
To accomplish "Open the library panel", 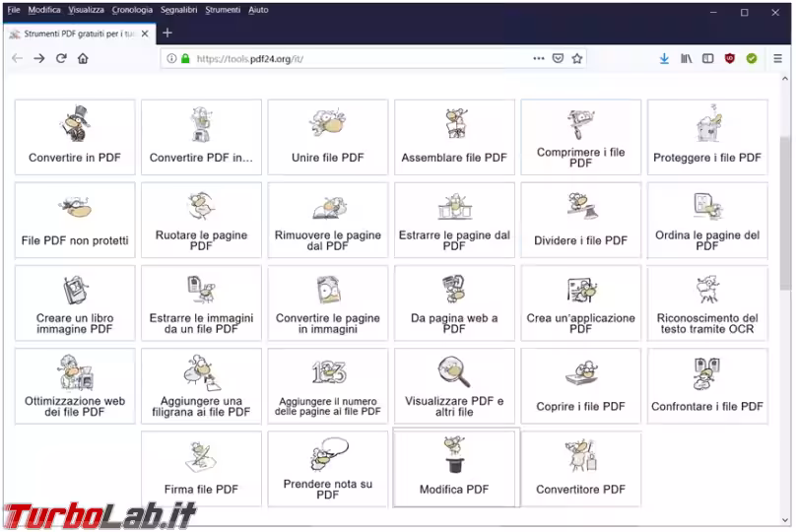I will tap(686, 58).
